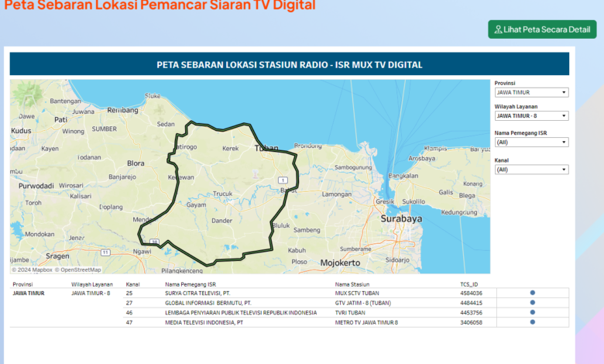Click the Nama Stasiun column header
Viewport: 604px width, 364px height.
click(352, 284)
